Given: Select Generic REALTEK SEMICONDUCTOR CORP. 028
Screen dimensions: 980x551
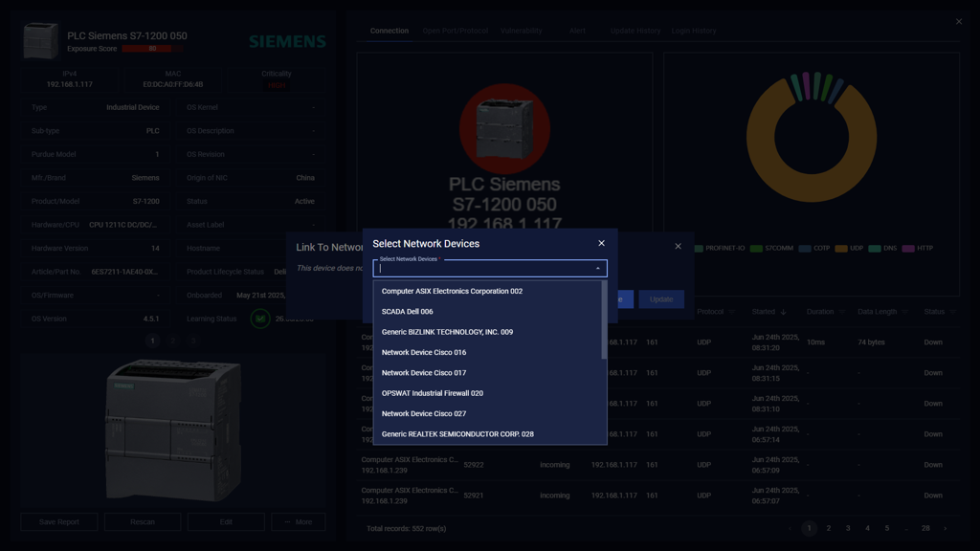Looking at the screenshot, I should pyautogui.click(x=457, y=434).
